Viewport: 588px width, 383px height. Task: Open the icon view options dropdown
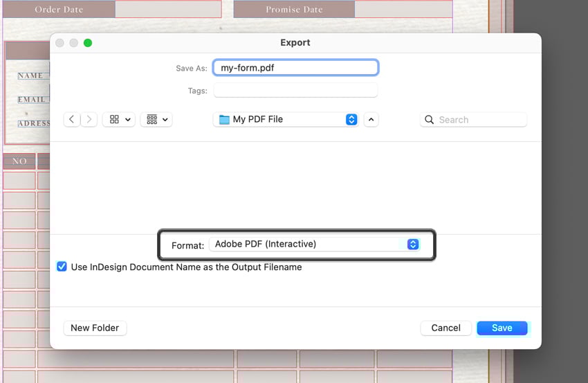click(x=119, y=119)
